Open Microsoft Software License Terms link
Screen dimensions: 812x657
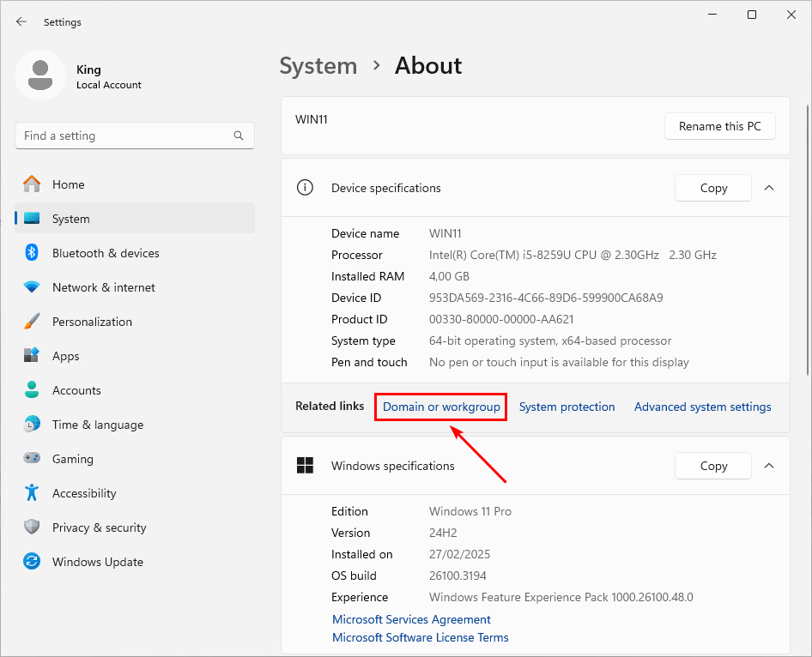pyautogui.click(x=420, y=637)
